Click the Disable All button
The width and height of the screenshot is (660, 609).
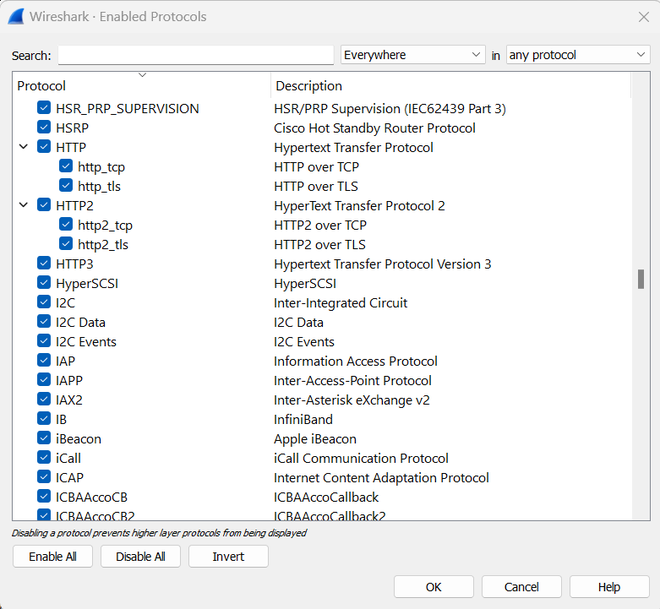pos(141,556)
